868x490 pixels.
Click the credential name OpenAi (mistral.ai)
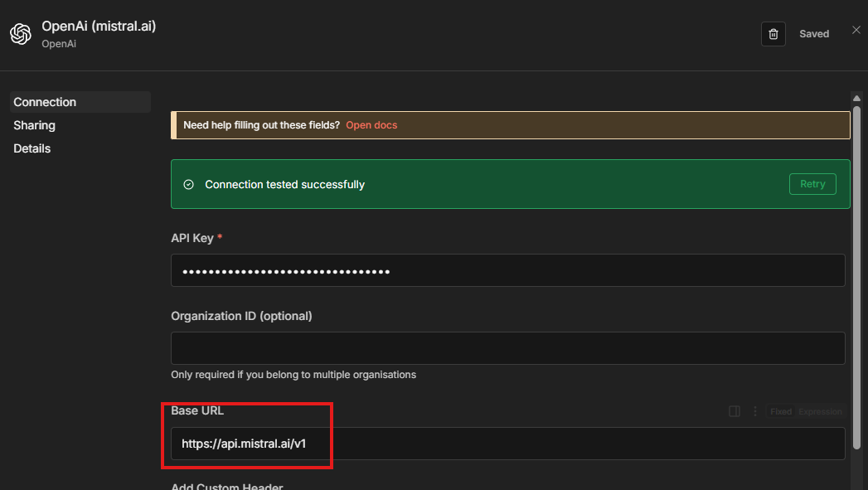(x=99, y=26)
